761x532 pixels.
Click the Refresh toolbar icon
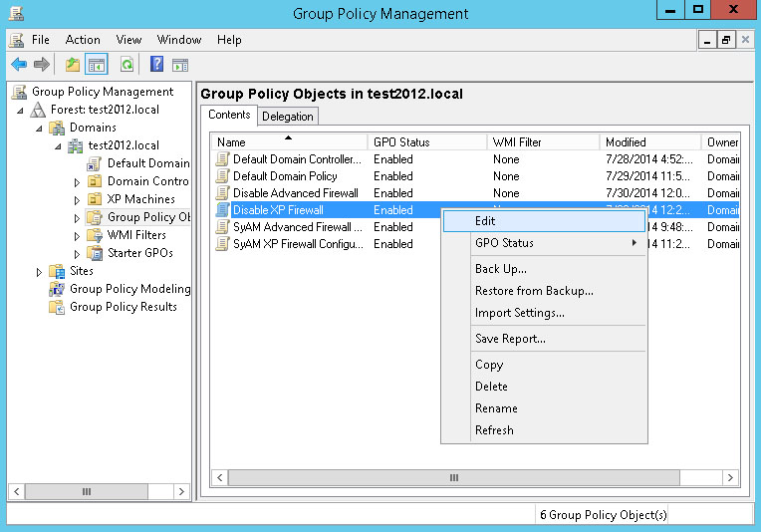127,65
